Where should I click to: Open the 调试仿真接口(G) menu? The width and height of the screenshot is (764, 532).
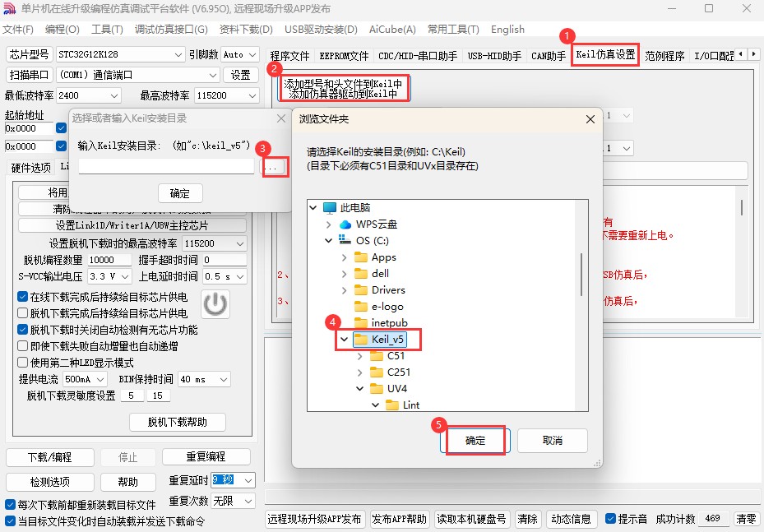171,30
